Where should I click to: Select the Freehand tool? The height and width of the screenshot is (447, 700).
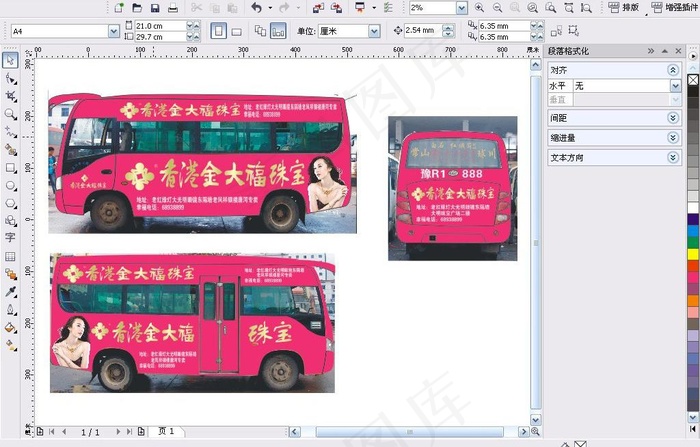point(10,132)
